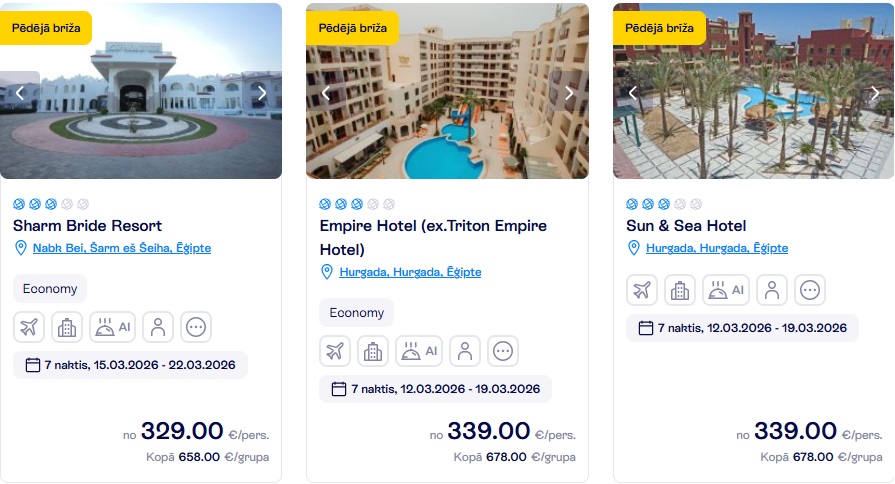Click flight icon on Sun & Sea Hotel card
The height and width of the screenshot is (484, 895).
coord(642,290)
